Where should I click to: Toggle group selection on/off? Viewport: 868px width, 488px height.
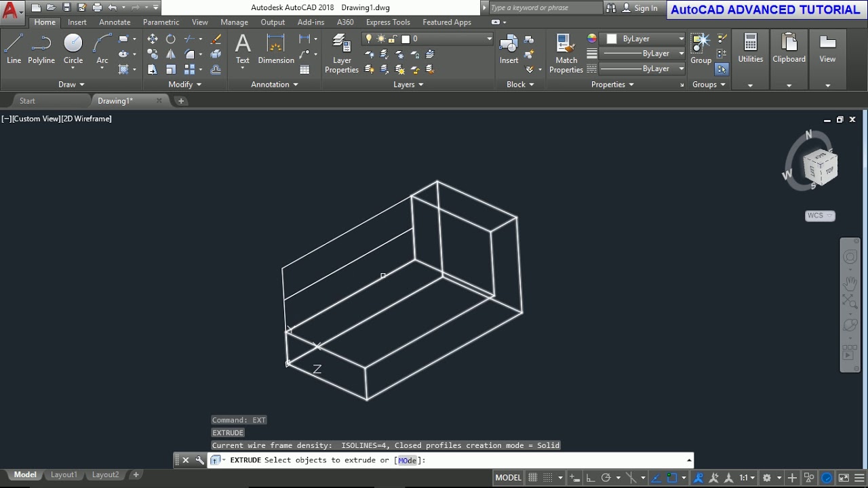[722, 69]
